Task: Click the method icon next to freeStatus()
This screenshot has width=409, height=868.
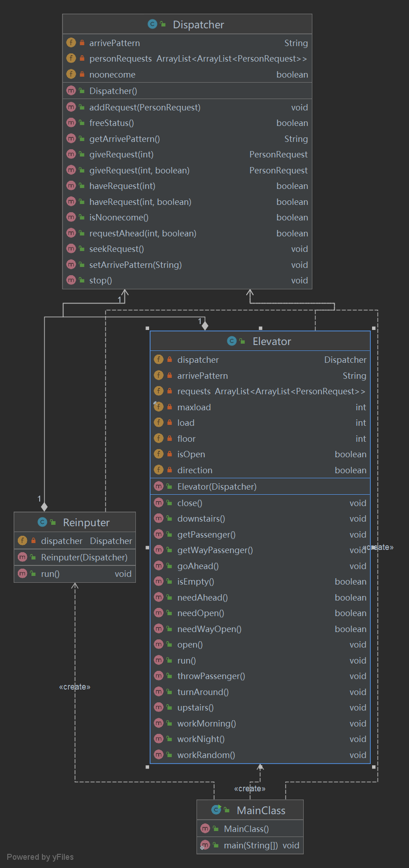Action: [x=71, y=122]
